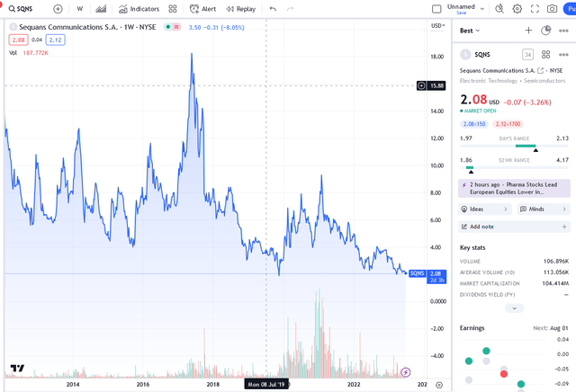
Task: Open the time axis settings icon
Action: [439, 385]
